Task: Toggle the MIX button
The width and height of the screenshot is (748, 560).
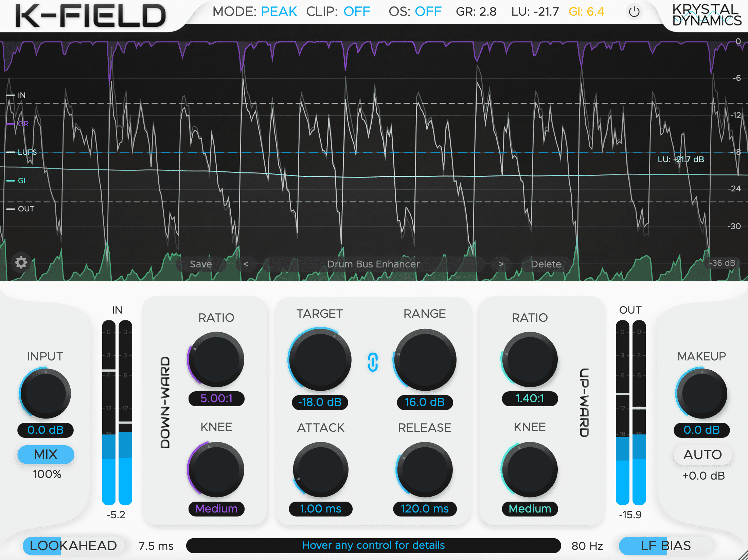Action: pyautogui.click(x=46, y=454)
